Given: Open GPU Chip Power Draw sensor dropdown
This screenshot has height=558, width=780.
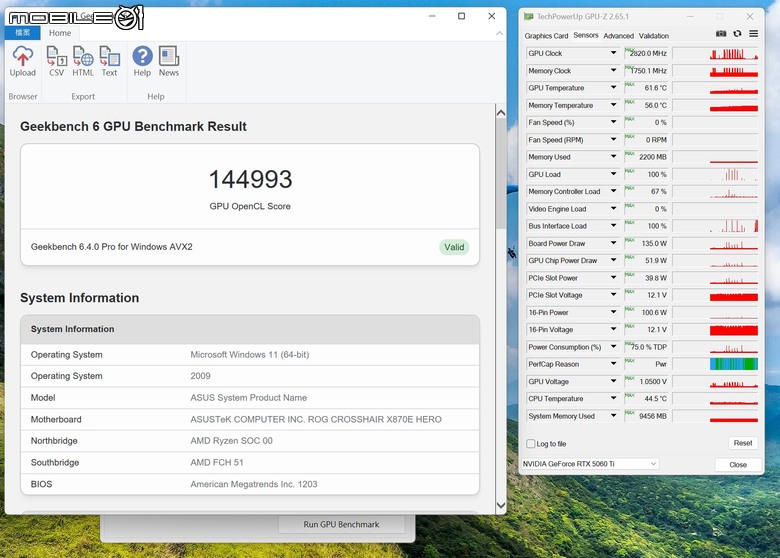Looking at the screenshot, I should [613, 261].
